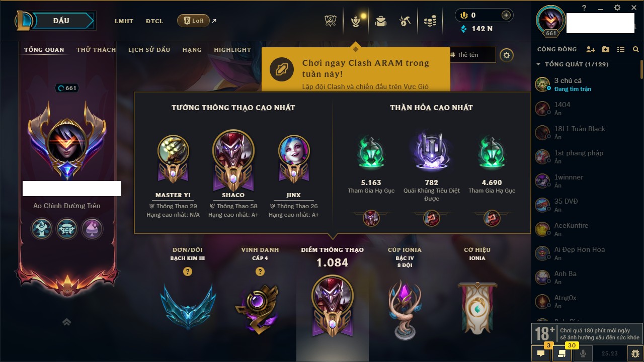Open the Collection backpack icon
Screen dimensions: 644x362
tap(381, 21)
